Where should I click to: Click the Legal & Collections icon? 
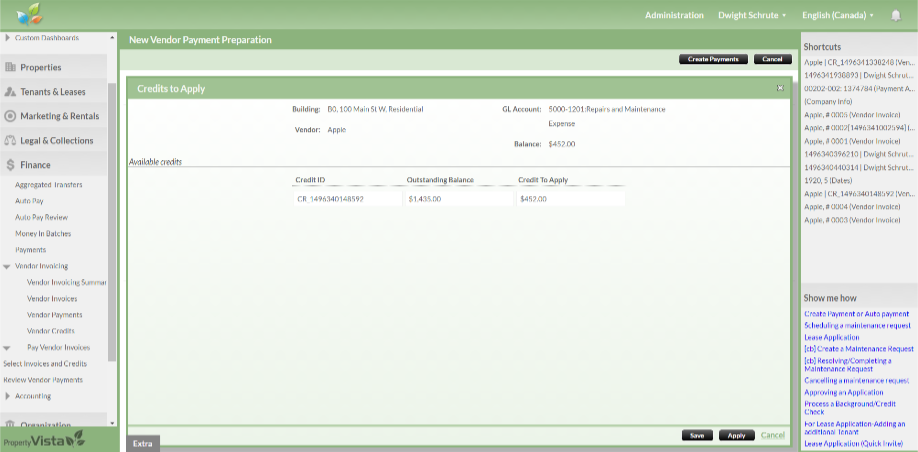point(11,141)
